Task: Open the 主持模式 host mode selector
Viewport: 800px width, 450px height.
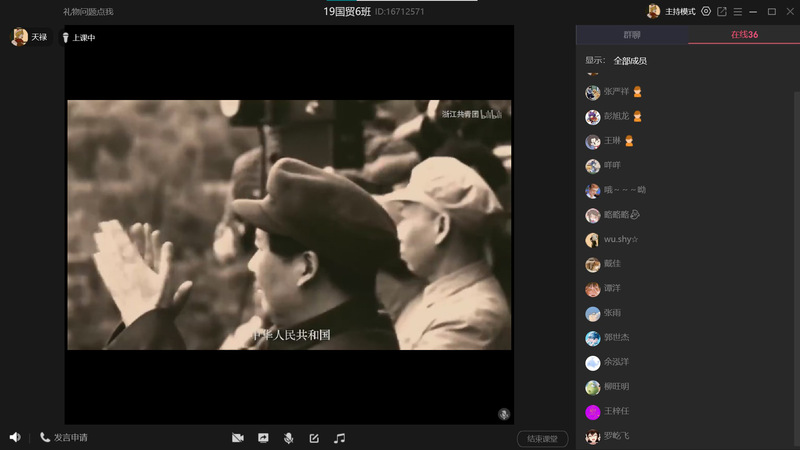Action: (x=680, y=11)
